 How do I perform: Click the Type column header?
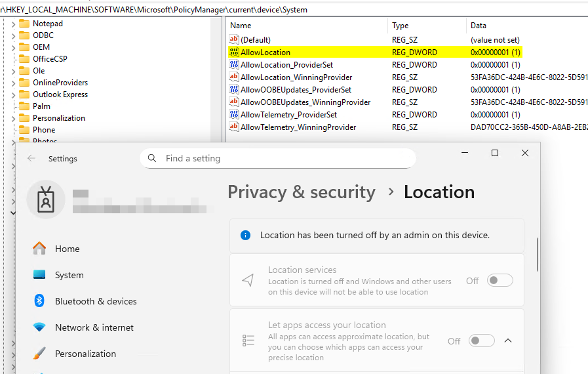tap(401, 26)
